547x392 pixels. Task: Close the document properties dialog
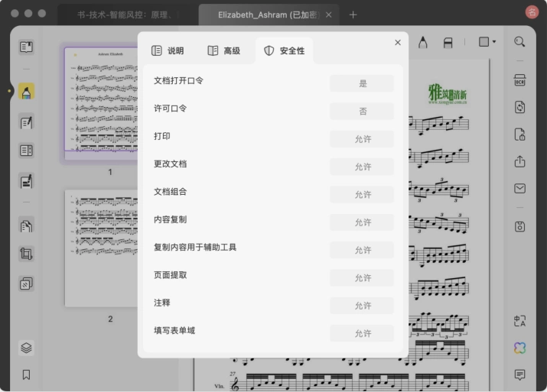398,43
